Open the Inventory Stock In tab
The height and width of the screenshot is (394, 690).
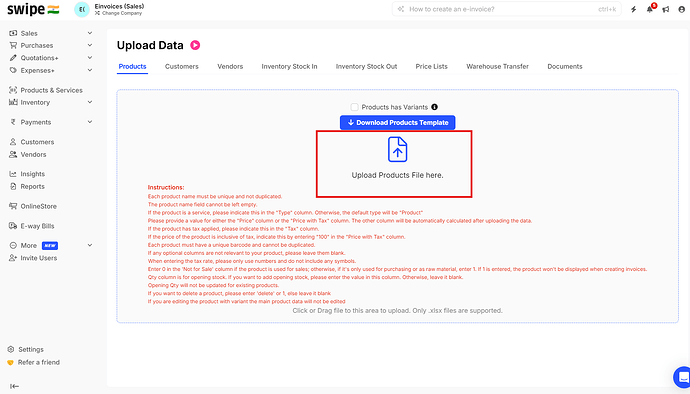coord(289,66)
